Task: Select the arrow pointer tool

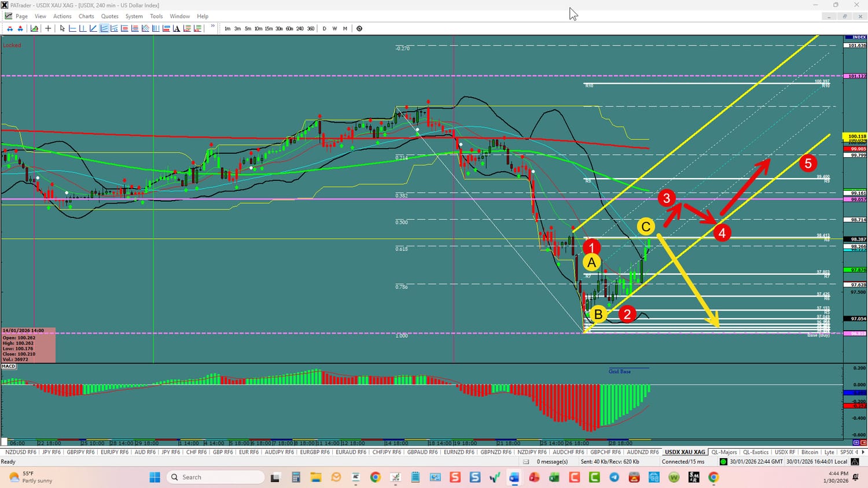Action: tap(62, 28)
